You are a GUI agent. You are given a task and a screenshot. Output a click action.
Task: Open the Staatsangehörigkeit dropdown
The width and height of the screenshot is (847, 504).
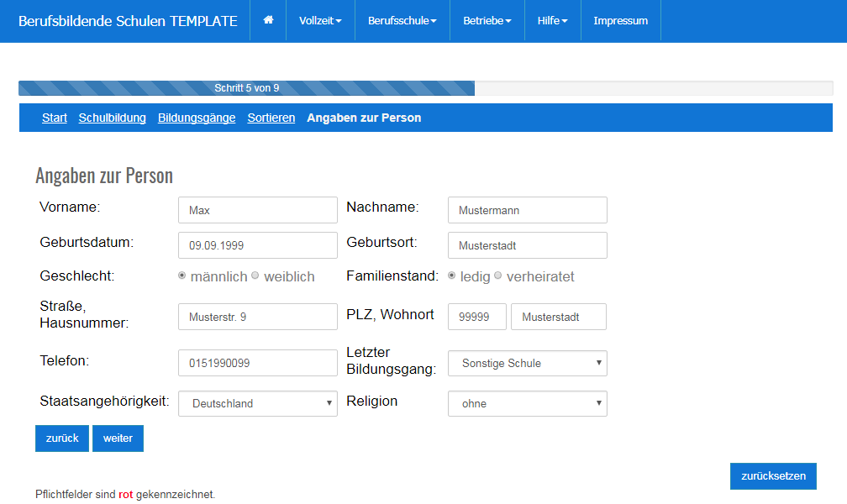point(258,404)
